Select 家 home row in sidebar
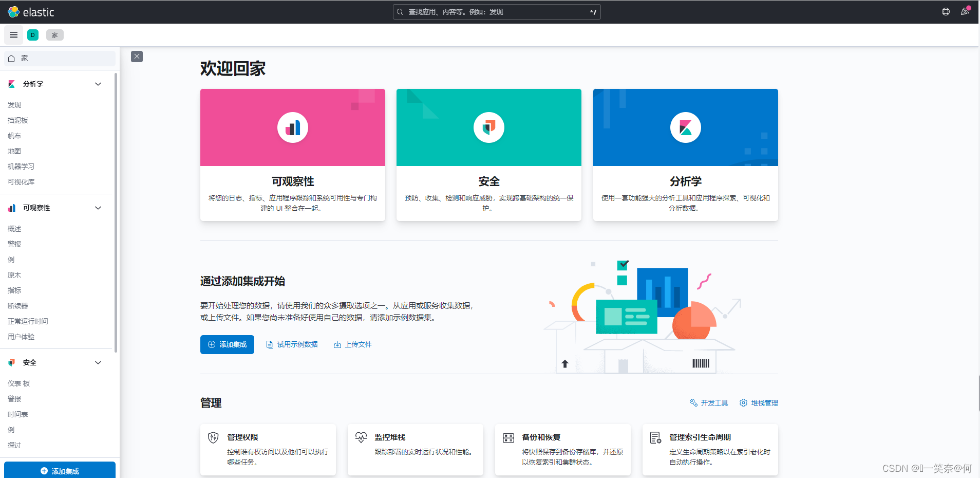Viewport: 980px width, 478px height. (x=60, y=58)
